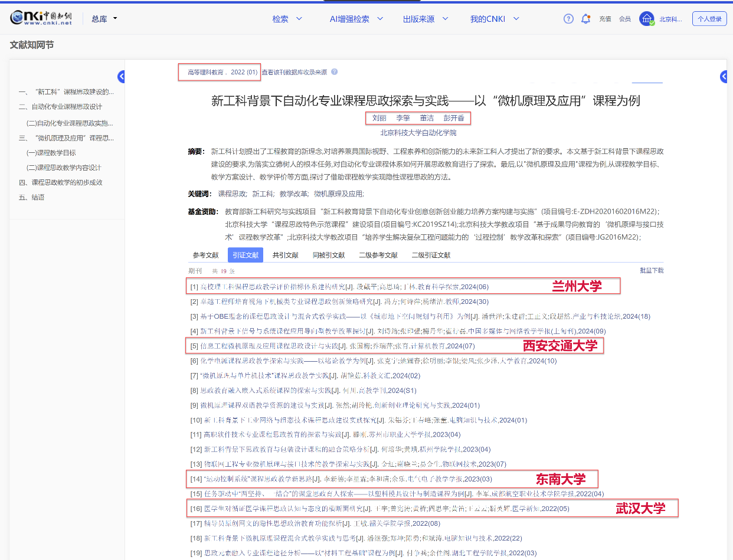Open author 刘丽 link
Screen dimensions: 733x560
(379, 118)
